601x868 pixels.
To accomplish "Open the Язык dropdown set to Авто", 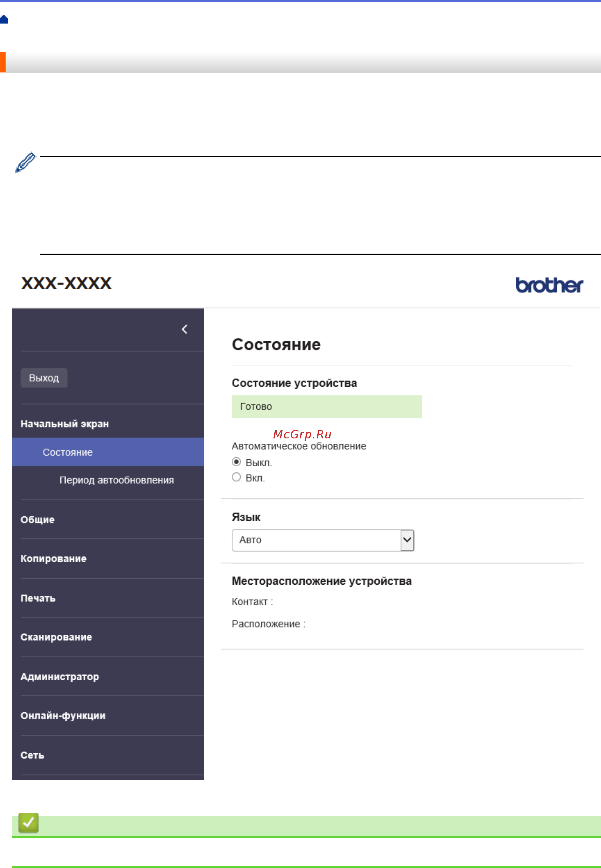I will (x=322, y=540).
